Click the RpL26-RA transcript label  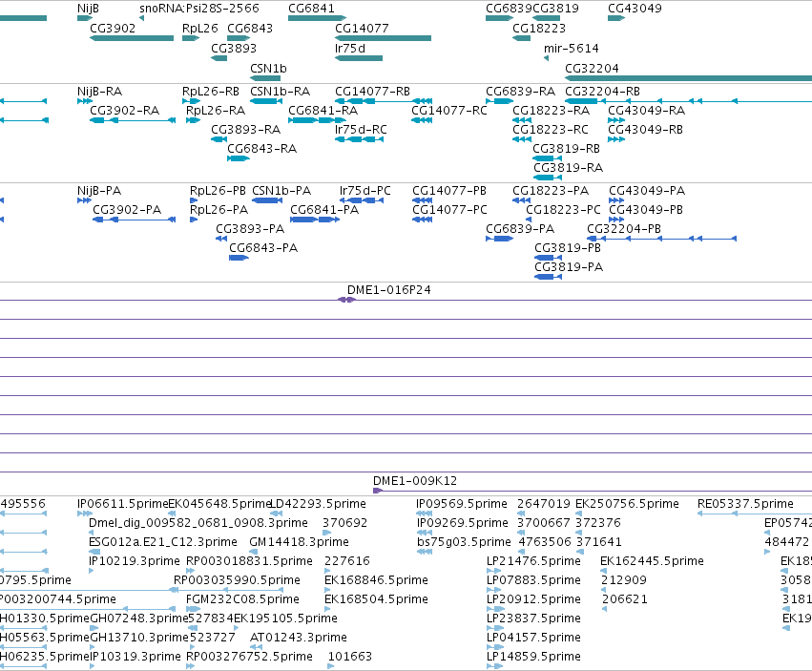click(216, 111)
